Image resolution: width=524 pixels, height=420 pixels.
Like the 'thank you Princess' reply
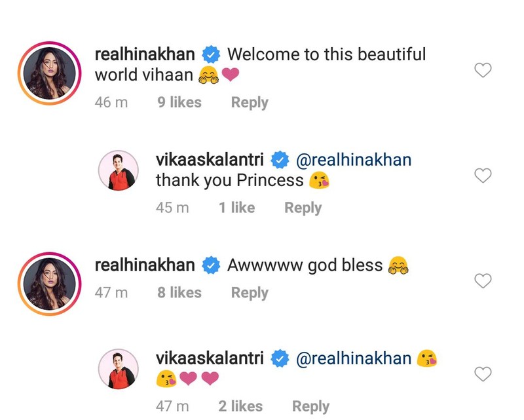483,176
